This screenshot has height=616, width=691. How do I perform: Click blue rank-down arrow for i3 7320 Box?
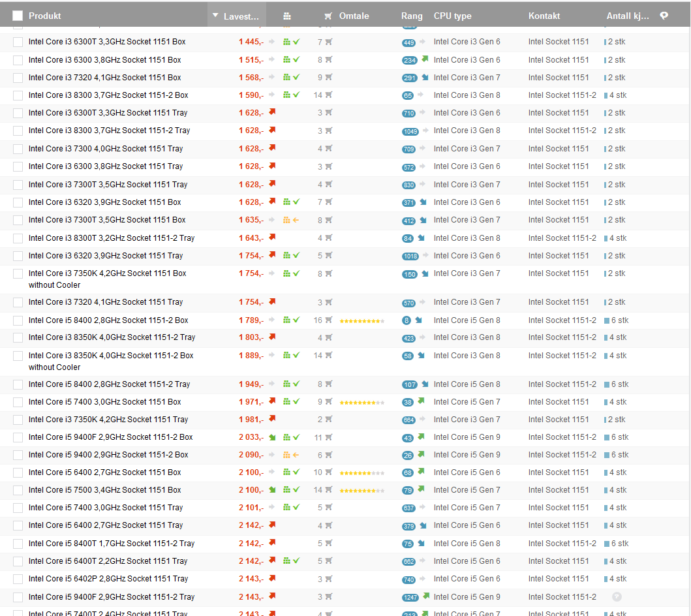point(425,77)
